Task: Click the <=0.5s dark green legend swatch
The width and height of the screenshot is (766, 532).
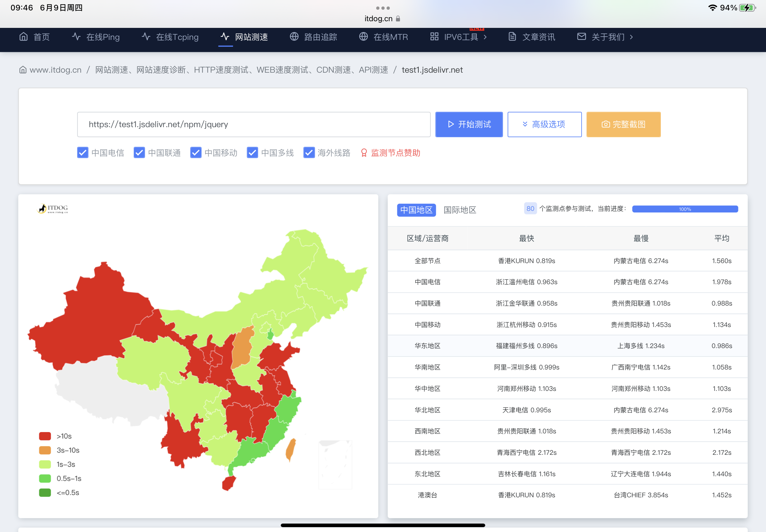Action: (45, 492)
